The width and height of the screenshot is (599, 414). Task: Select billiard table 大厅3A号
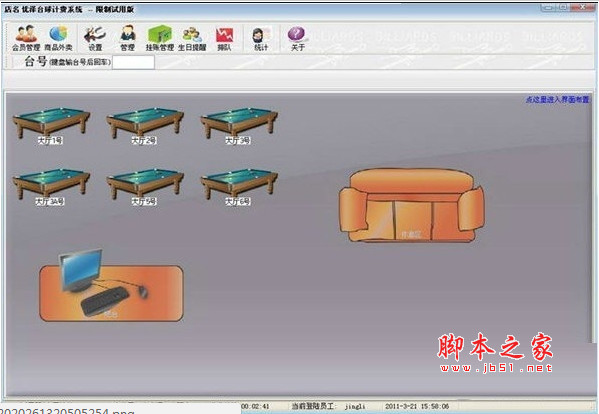pos(51,187)
